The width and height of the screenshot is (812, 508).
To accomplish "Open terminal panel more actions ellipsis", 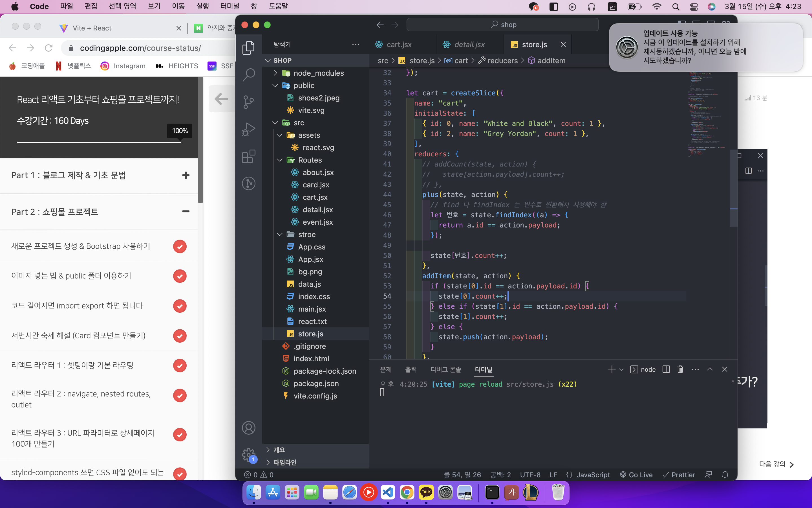I will click(x=695, y=369).
